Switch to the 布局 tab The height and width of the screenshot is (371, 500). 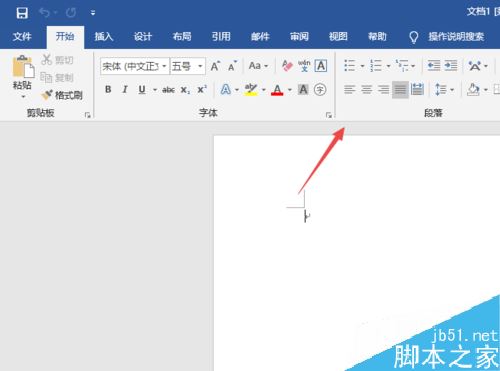(x=182, y=36)
